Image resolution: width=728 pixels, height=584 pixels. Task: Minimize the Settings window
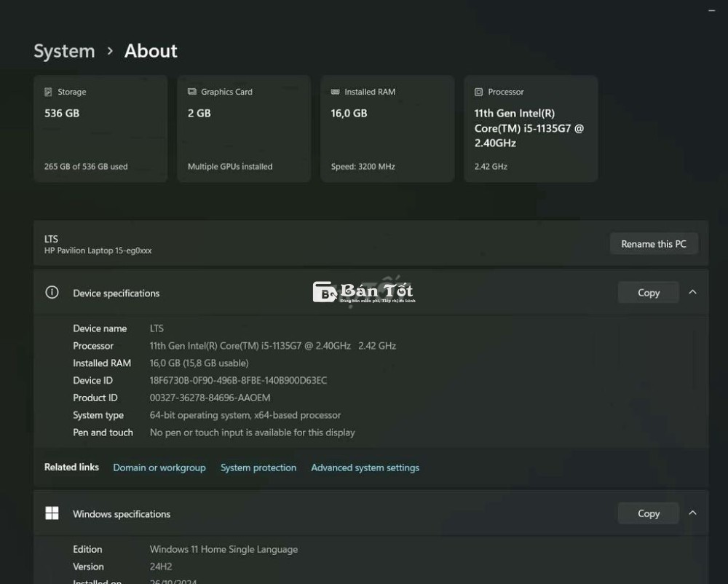click(712, 10)
